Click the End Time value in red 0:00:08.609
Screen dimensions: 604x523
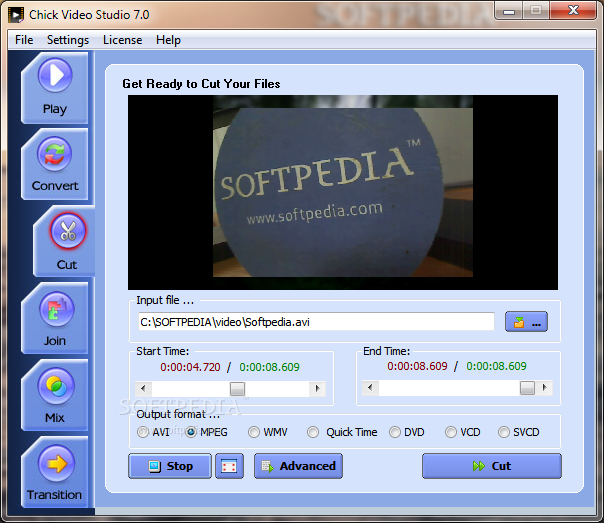click(418, 366)
